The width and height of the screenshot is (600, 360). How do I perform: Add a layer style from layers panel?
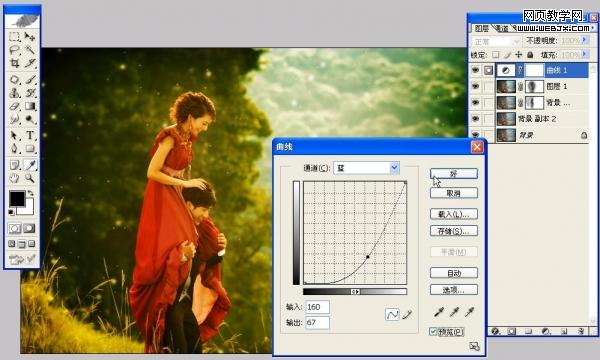coord(495,331)
